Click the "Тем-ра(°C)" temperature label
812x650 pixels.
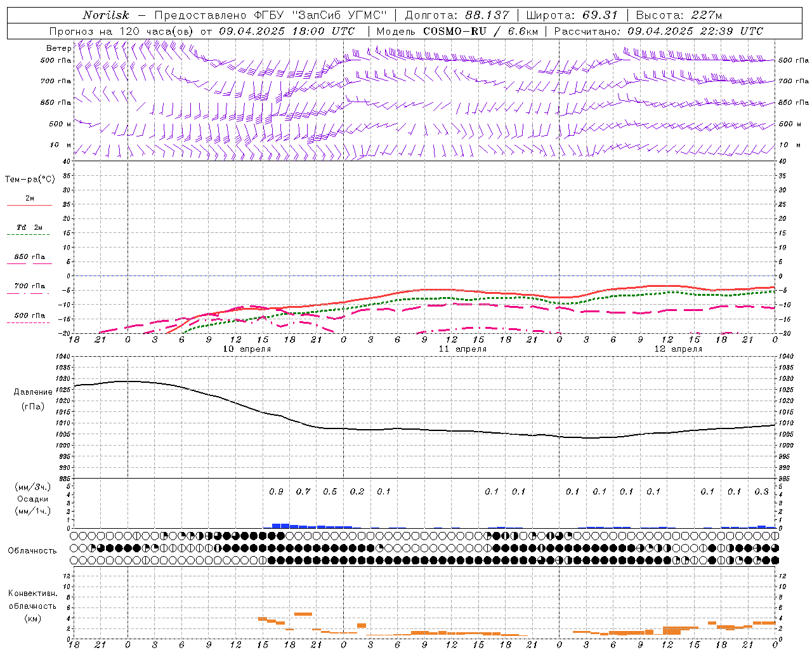pyautogui.click(x=30, y=180)
